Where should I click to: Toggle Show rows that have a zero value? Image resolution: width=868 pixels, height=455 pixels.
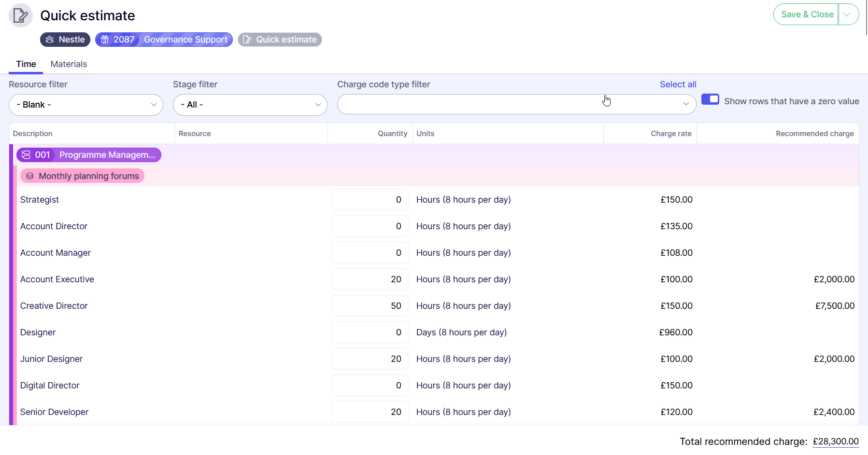[x=710, y=99]
